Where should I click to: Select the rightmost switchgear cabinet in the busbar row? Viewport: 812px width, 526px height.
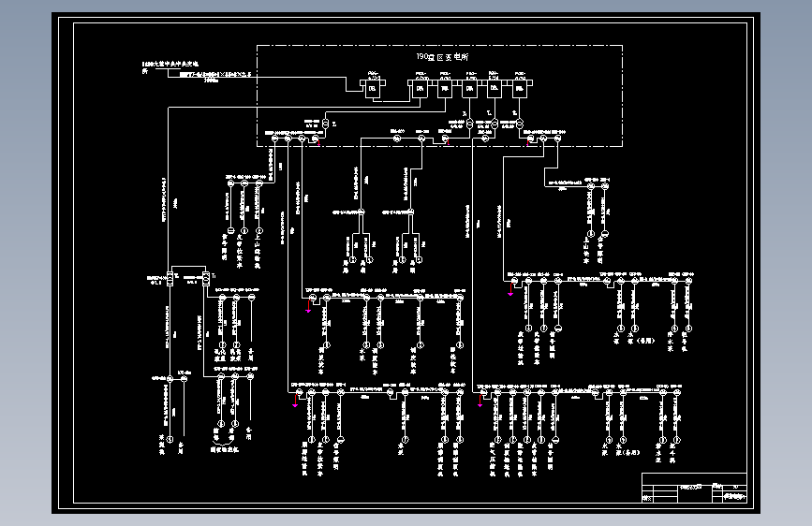[520, 88]
